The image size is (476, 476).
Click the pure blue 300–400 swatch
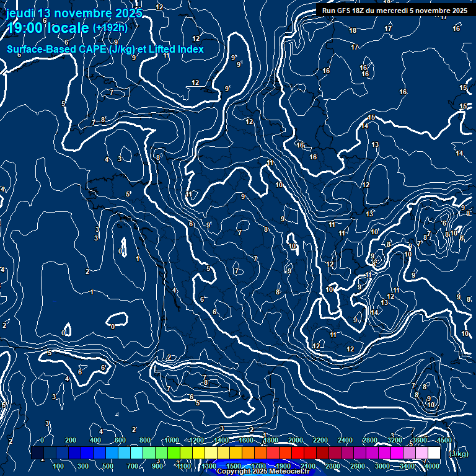(x=87, y=452)
